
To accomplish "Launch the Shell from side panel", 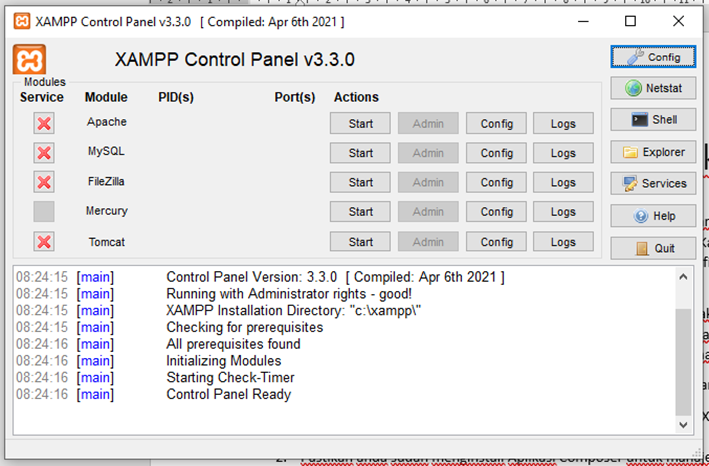I will 653,120.
